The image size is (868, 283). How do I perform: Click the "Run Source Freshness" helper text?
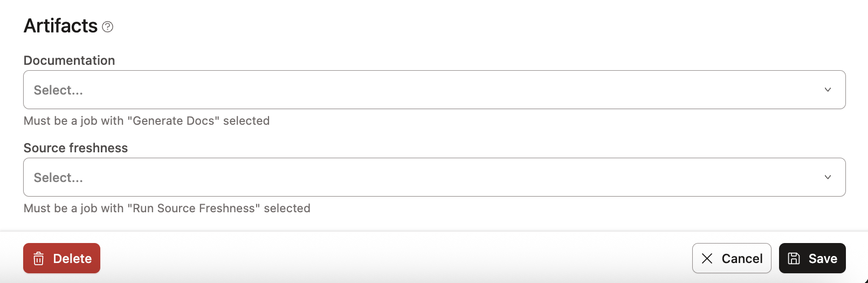[167, 208]
